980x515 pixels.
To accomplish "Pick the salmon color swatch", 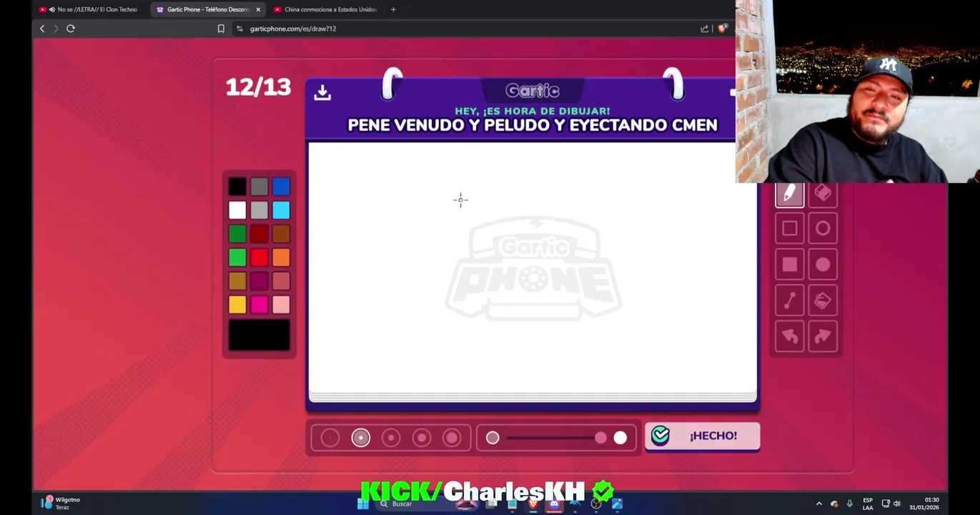I will click(x=281, y=281).
